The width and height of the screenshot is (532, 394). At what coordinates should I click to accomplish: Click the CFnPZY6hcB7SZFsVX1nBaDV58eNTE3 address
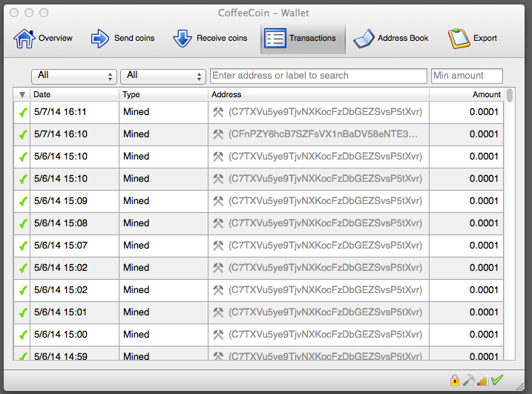323,134
